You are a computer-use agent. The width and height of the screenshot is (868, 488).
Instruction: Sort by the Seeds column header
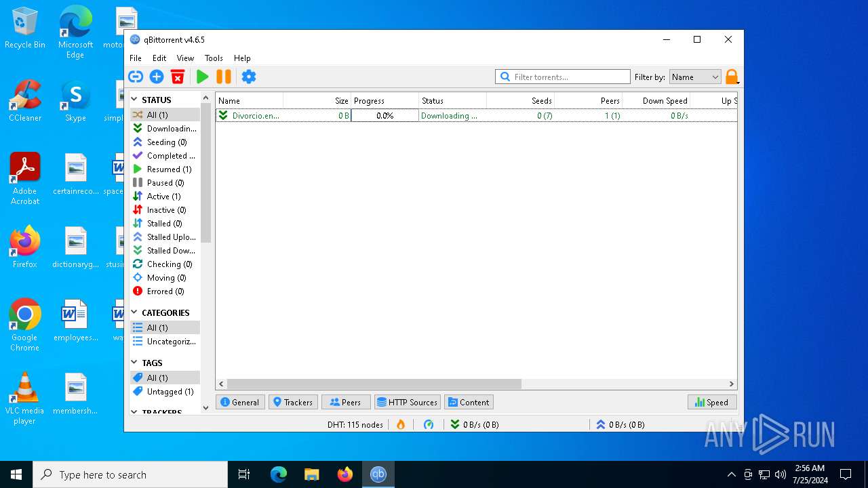click(520, 100)
